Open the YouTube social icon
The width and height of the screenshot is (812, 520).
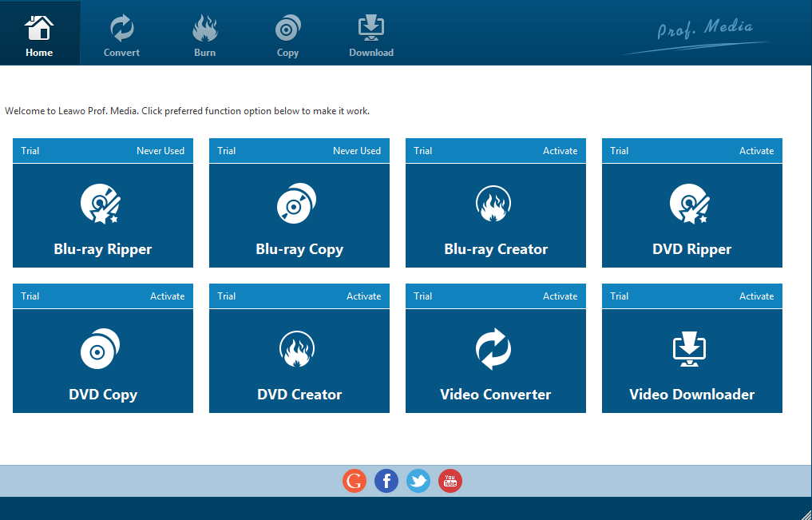[450, 481]
